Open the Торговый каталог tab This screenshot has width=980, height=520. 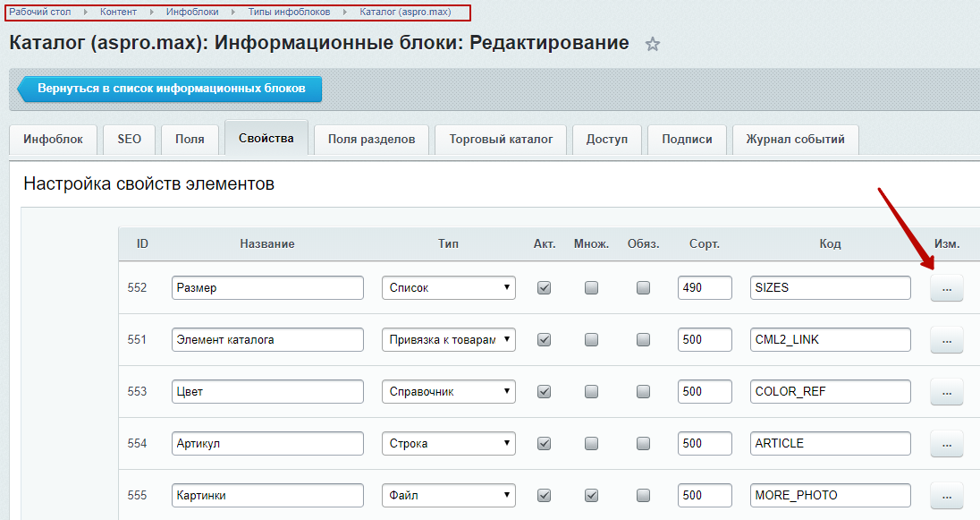(501, 140)
